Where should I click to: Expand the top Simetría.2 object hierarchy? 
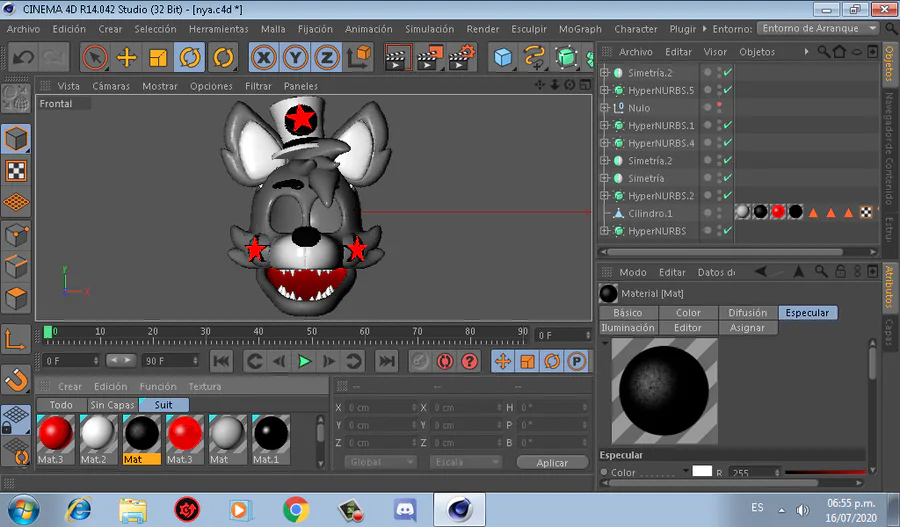(x=605, y=73)
